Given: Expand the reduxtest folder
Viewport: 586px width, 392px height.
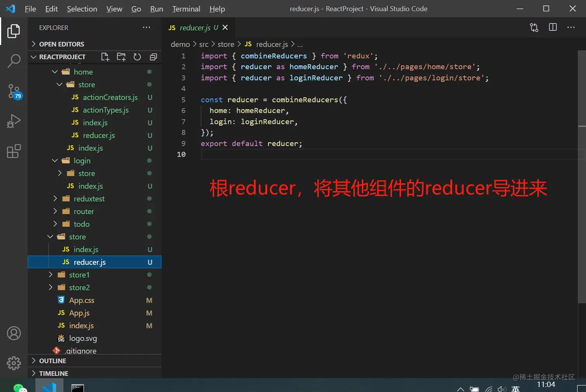Looking at the screenshot, I should pyautogui.click(x=95, y=199).
